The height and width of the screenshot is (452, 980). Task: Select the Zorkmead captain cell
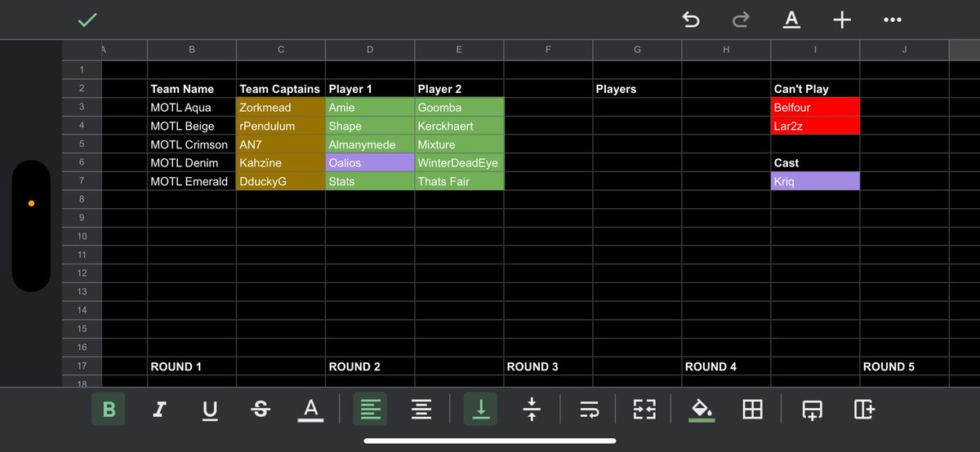point(281,108)
